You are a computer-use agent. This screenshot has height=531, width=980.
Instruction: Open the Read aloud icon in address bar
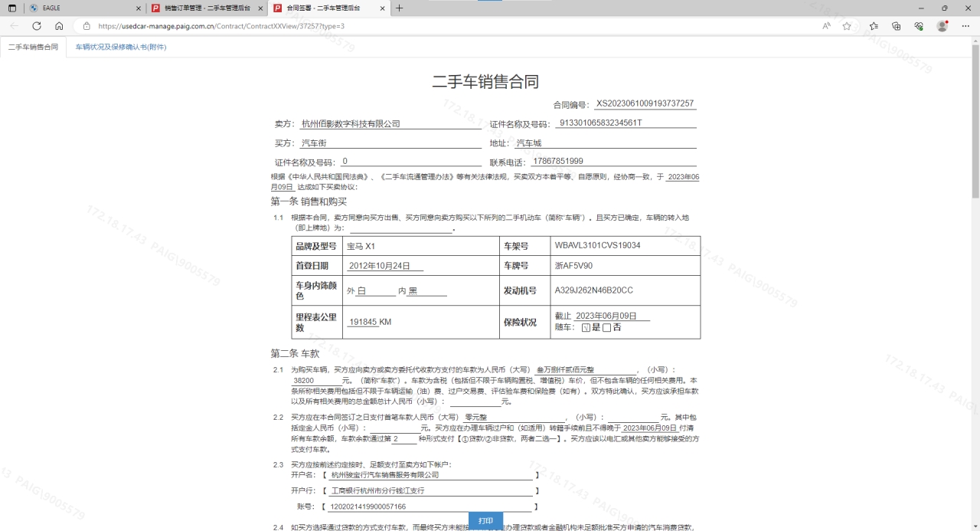tap(827, 25)
